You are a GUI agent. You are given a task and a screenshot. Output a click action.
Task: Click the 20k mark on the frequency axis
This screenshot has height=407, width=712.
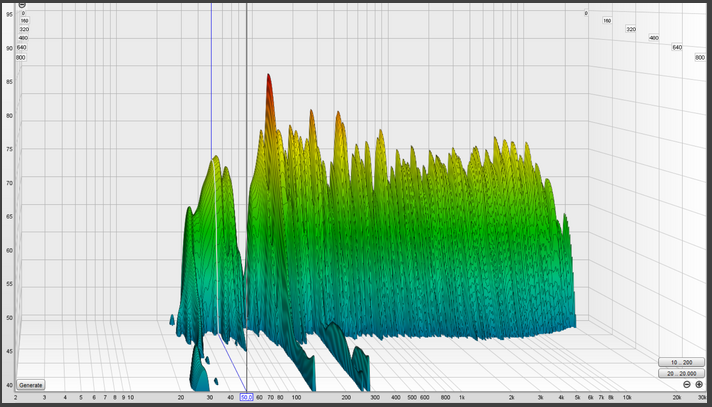pyautogui.click(x=677, y=397)
